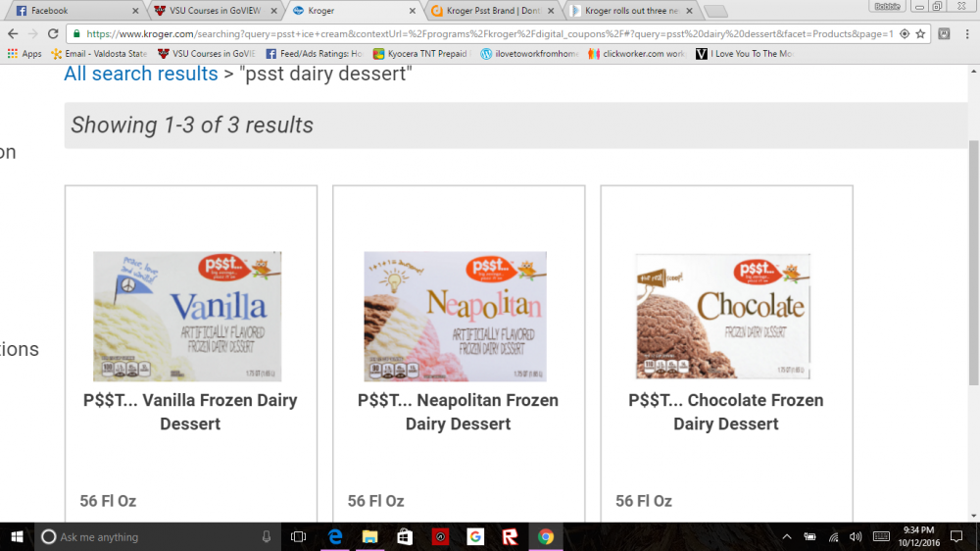Close the Kroger Psst Brand tab

(551, 11)
